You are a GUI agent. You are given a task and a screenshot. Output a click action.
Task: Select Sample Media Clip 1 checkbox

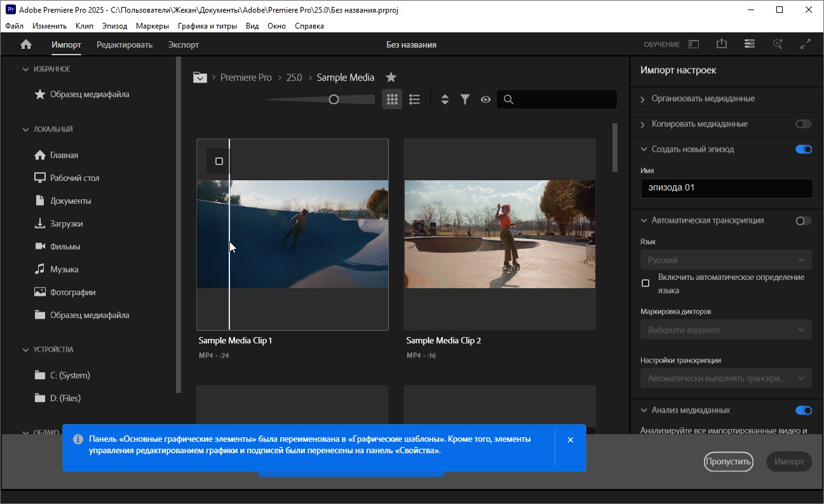219,161
